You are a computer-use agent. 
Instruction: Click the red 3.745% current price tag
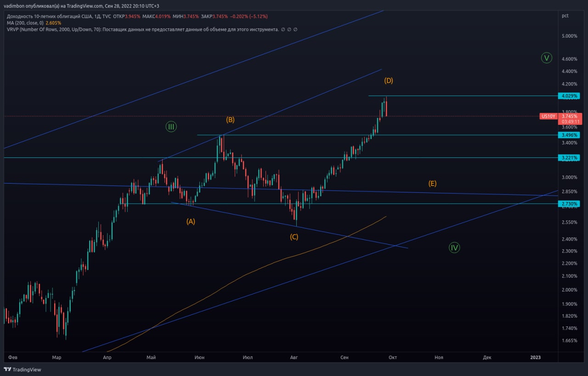570,116
